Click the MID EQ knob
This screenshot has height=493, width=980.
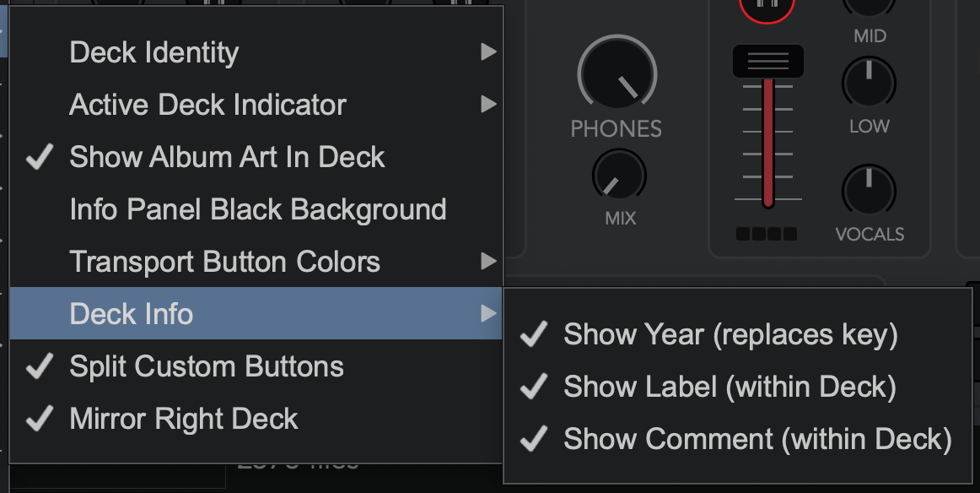(869, 6)
